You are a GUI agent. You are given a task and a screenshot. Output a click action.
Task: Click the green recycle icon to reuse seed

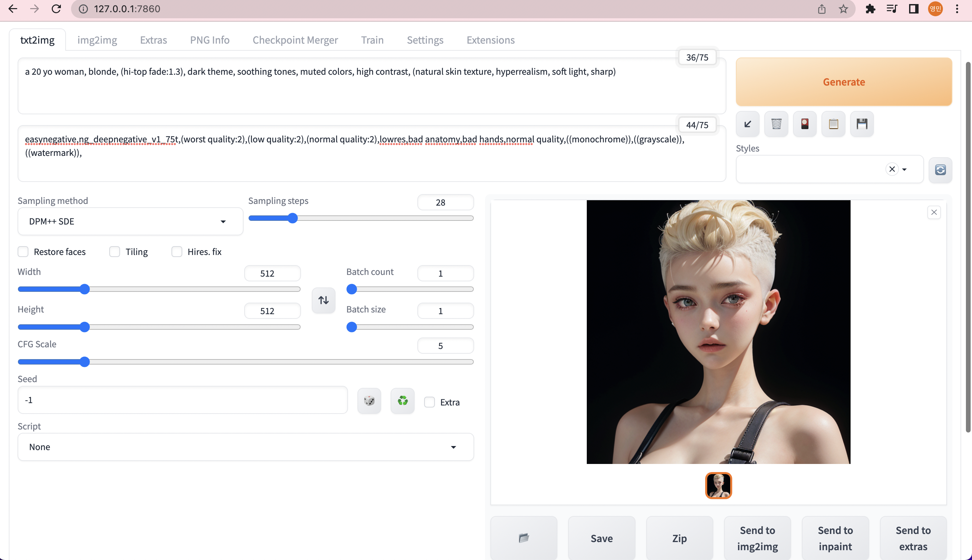click(x=402, y=401)
